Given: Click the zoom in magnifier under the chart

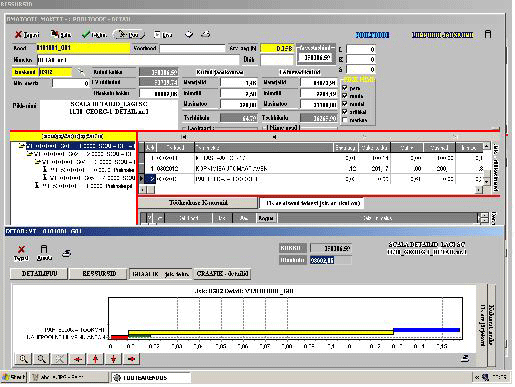Looking at the screenshot, I should click(23, 359).
